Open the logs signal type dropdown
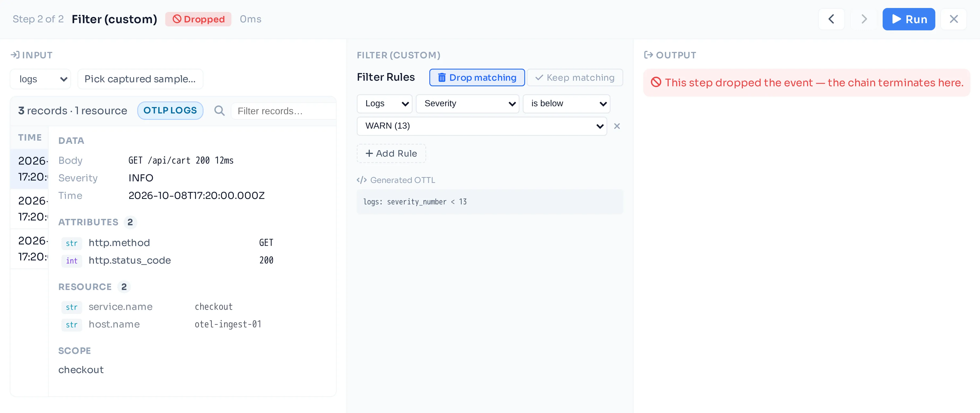 click(40, 79)
